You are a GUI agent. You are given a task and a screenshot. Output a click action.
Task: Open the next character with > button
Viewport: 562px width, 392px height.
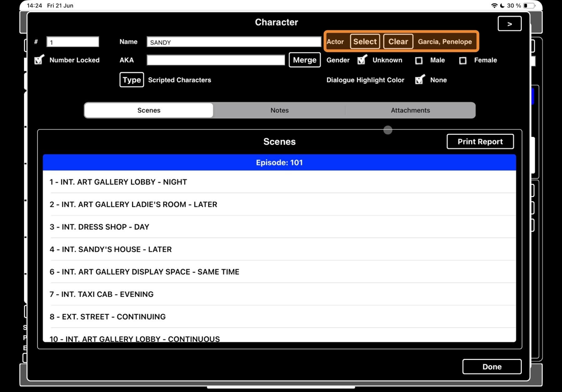(509, 24)
